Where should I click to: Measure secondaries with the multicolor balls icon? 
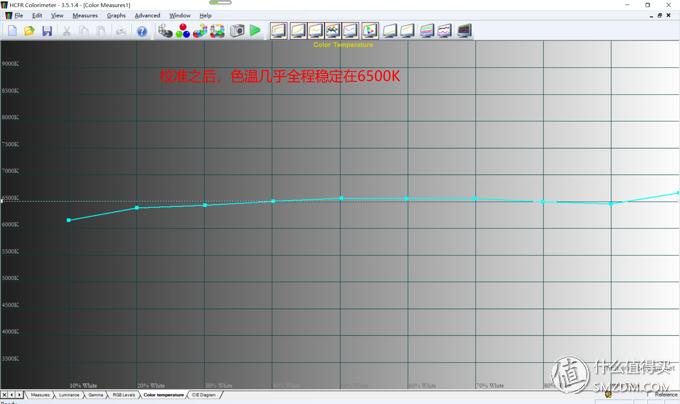(x=200, y=31)
